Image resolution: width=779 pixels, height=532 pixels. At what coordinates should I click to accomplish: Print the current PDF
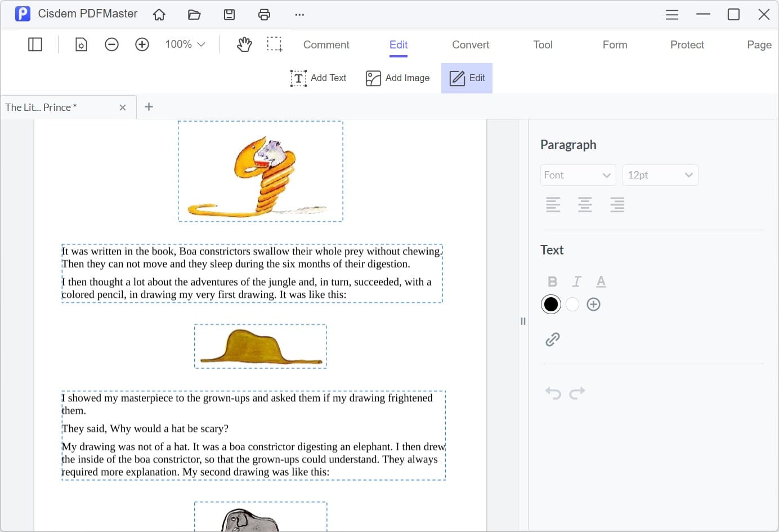tap(264, 14)
